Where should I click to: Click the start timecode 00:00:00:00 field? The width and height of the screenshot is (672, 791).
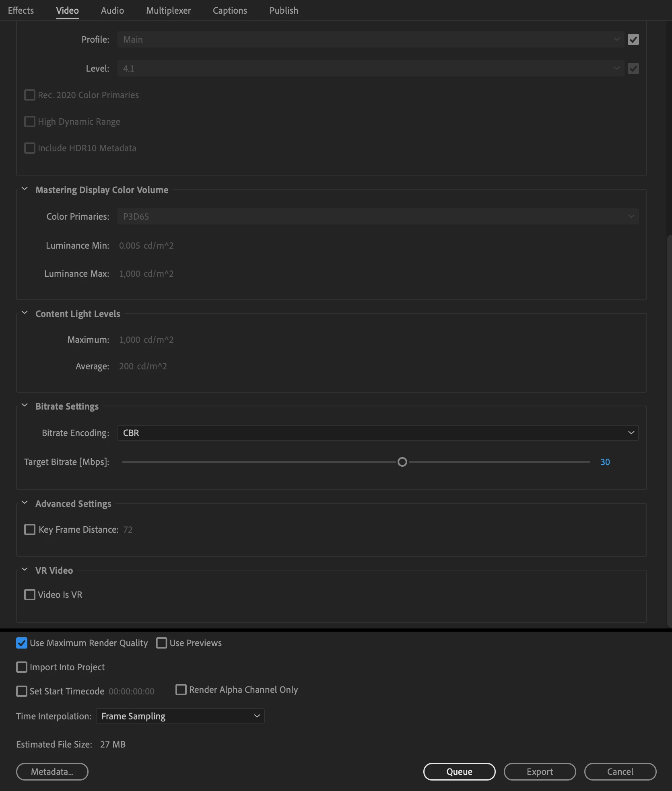tap(132, 691)
